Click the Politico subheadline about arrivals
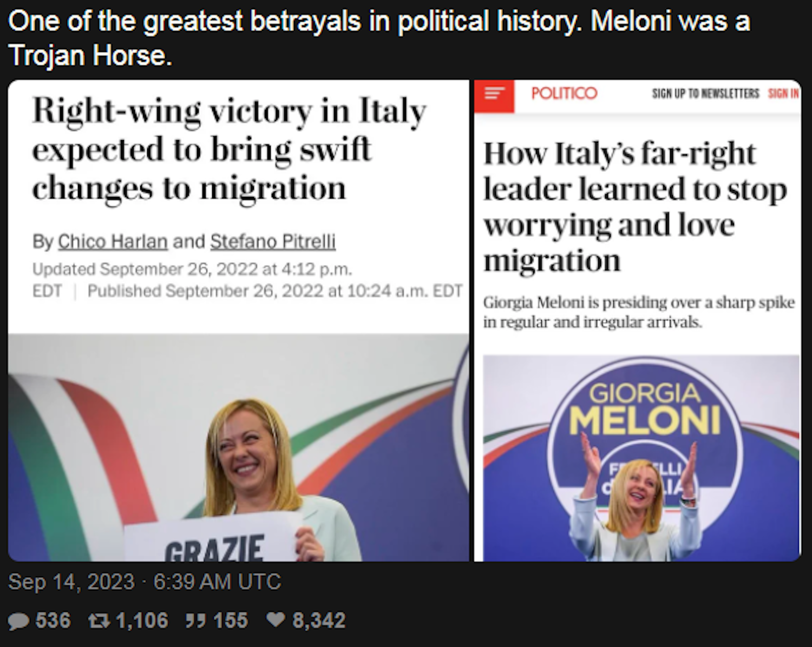This screenshot has height=647, width=812. 639,312
